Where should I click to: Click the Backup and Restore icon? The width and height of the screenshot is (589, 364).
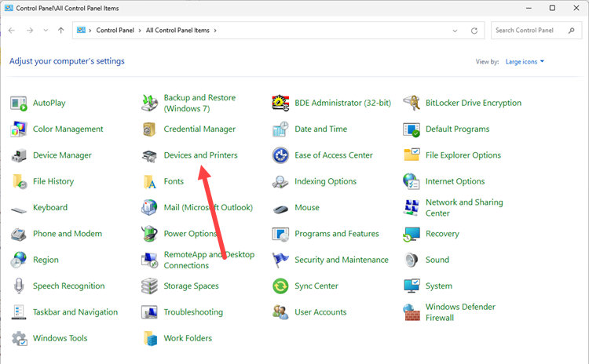click(x=149, y=104)
